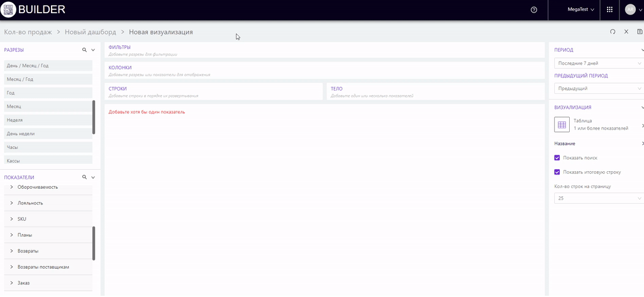The height and width of the screenshot is (297, 644).
Task: Navigate to Новый дашборд breadcrumb
Action: pos(90,32)
